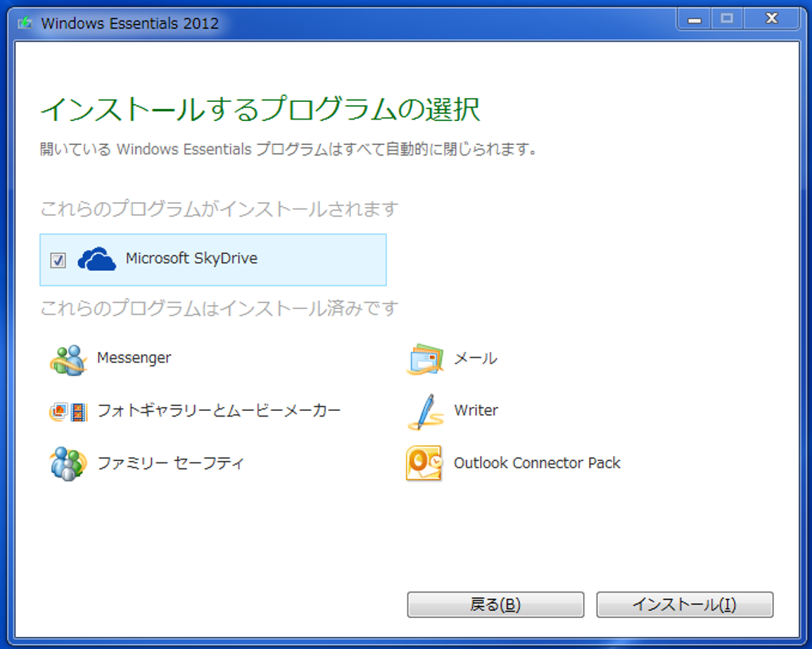Image resolution: width=812 pixels, height=649 pixels.
Task: Click the SkyDrive cloud icon
Action: 97,259
